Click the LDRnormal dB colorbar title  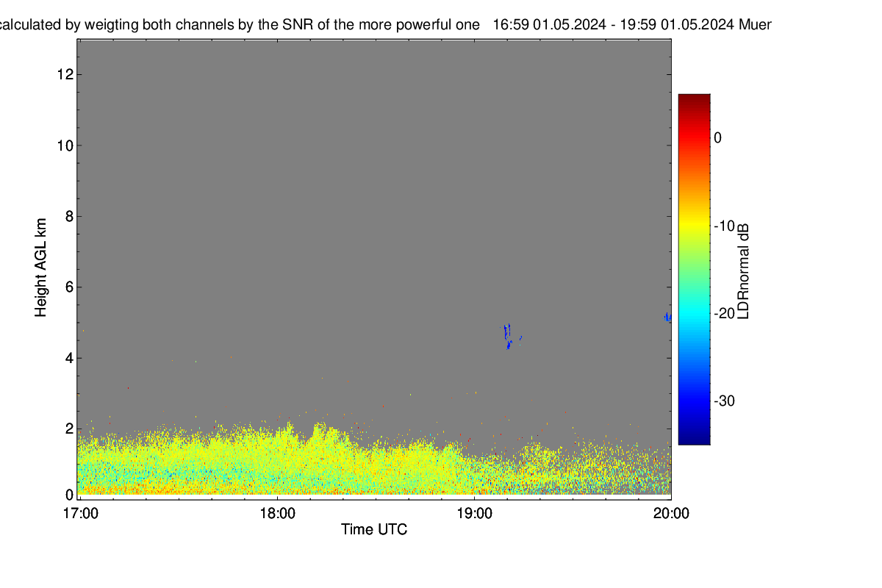pyautogui.click(x=744, y=269)
